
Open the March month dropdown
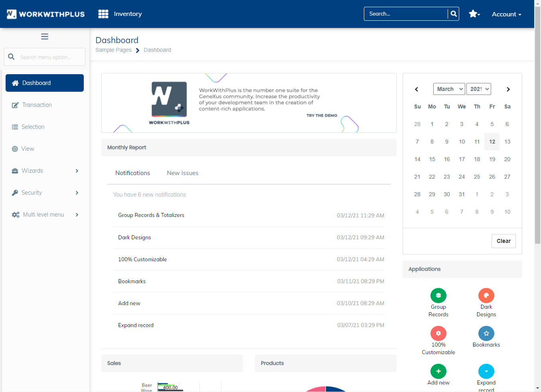click(x=449, y=89)
